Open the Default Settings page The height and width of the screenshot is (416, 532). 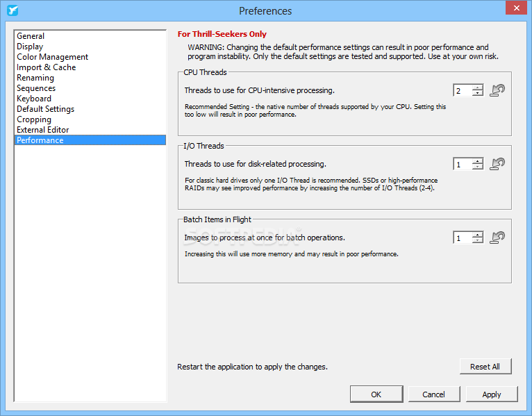pos(90,109)
